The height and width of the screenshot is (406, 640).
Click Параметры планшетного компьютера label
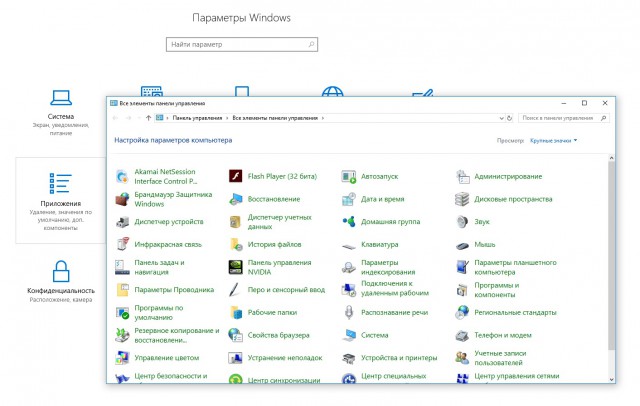point(515,267)
